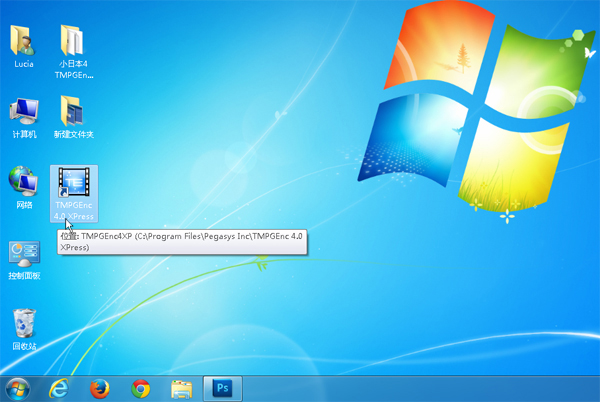Image resolution: width=600 pixels, height=402 pixels.
Task: Select the 计算机 desktop icon
Action: click(24, 111)
